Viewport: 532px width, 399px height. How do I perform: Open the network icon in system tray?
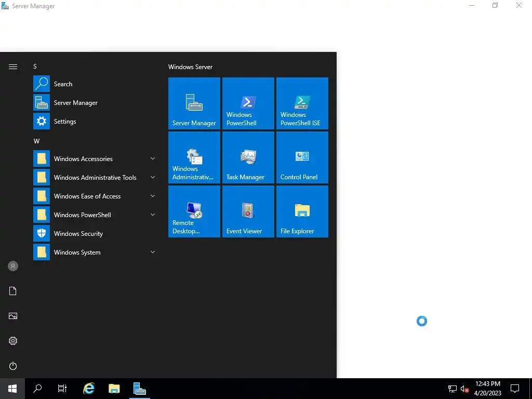point(453,389)
